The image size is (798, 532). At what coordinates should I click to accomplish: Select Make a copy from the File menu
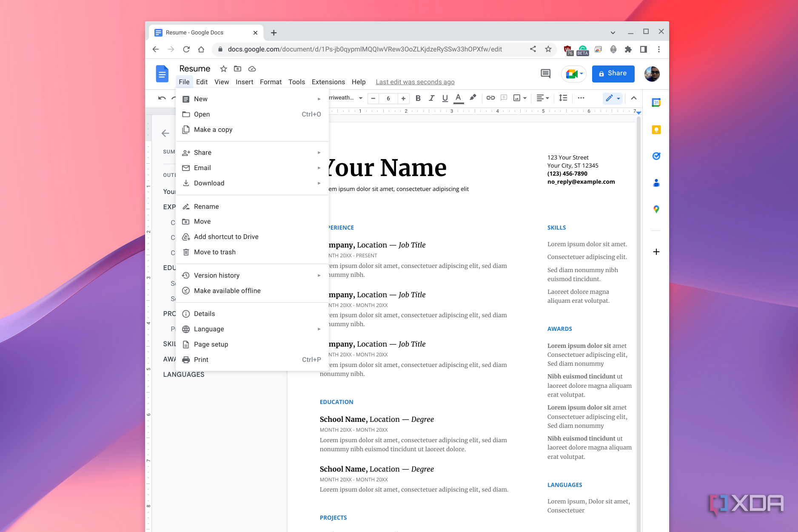[x=213, y=129]
